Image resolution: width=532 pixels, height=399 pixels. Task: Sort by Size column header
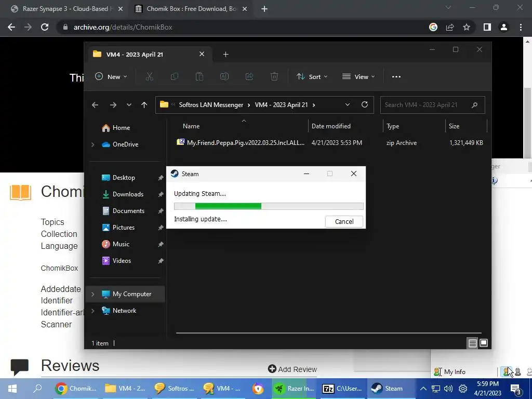click(x=465, y=126)
